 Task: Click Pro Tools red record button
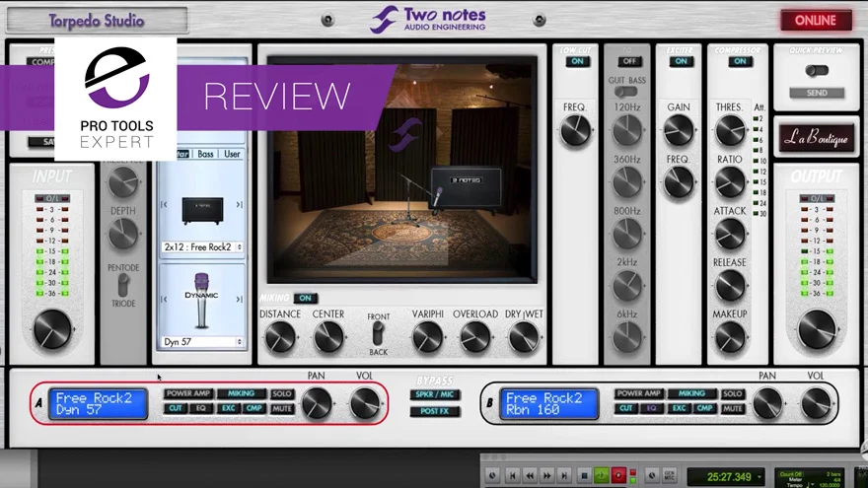(618, 475)
